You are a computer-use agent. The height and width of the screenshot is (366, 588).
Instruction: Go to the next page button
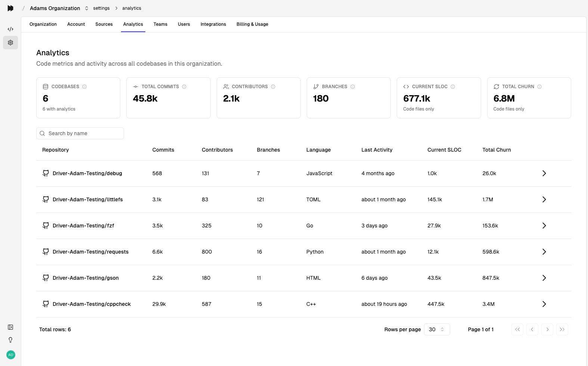pyautogui.click(x=547, y=329)
